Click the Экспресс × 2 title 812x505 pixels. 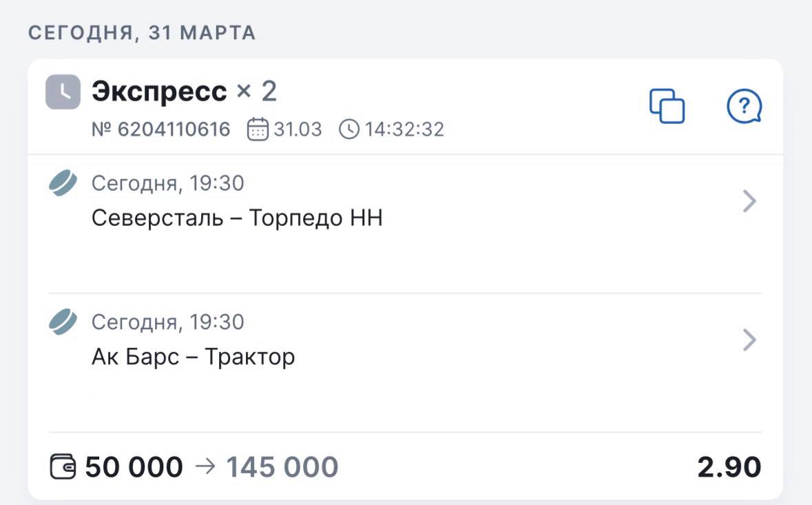coord(184,92)
